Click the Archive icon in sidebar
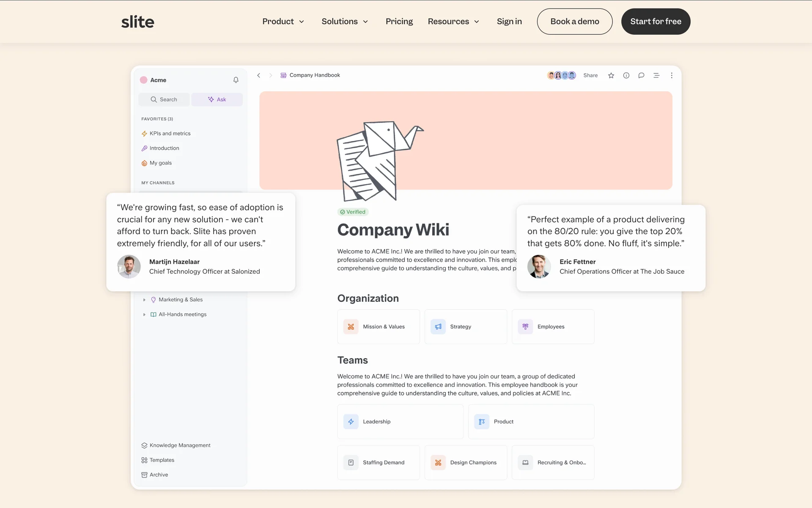 pyautogui.click(x=144, y=475)
